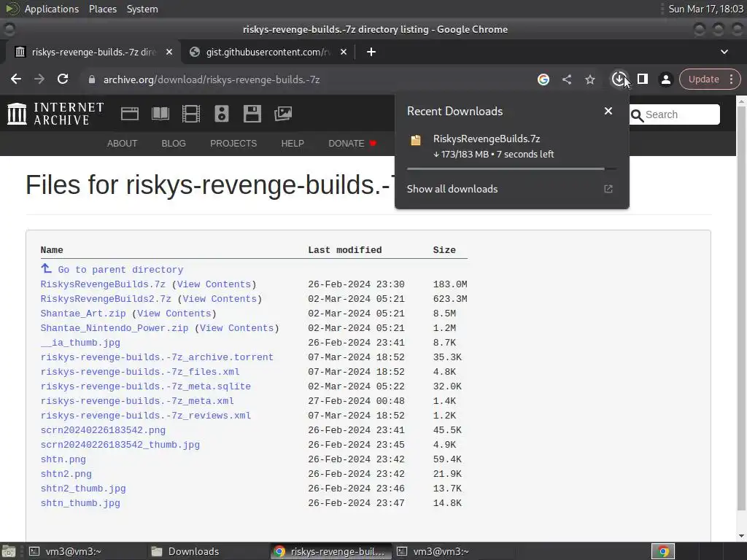Screen dimensions: 747x560
Task: Click show desktop icon in taskbar
Action: pos(9,551)
